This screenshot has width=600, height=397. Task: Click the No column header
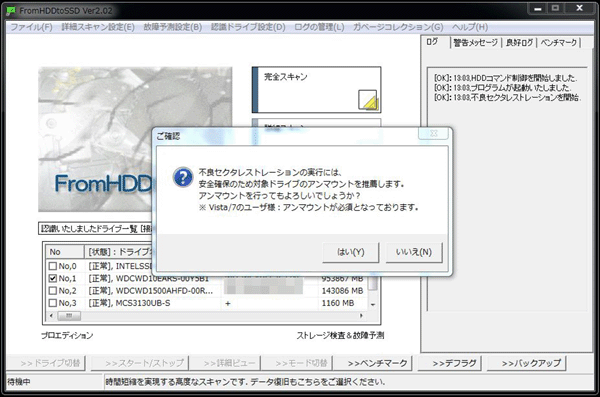tap(65, 252)
